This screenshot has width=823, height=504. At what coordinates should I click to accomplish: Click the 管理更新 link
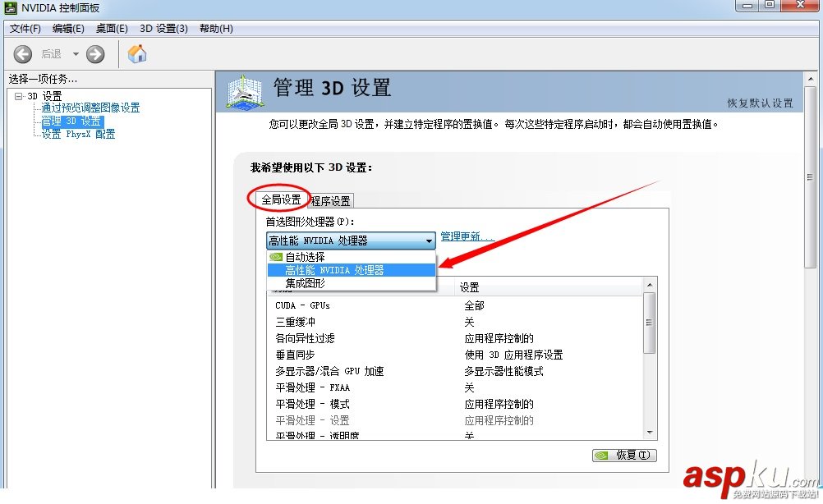point(467,236)
